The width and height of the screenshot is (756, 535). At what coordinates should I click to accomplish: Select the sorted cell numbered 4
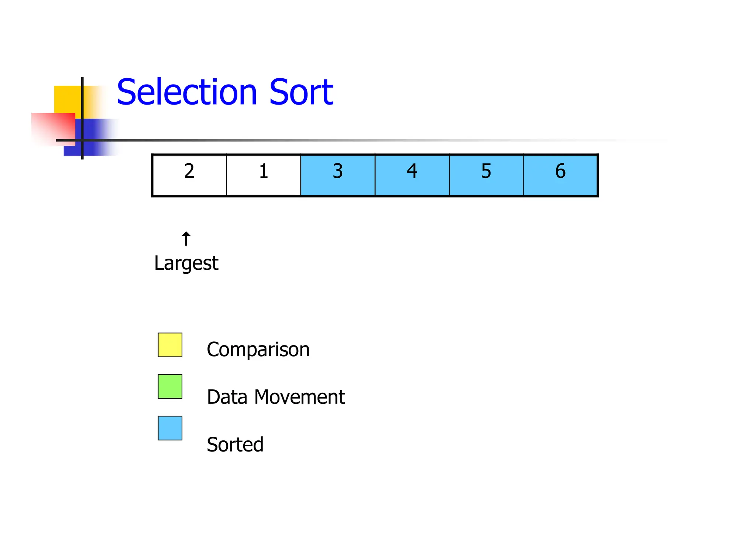click(x=412, y=175)
